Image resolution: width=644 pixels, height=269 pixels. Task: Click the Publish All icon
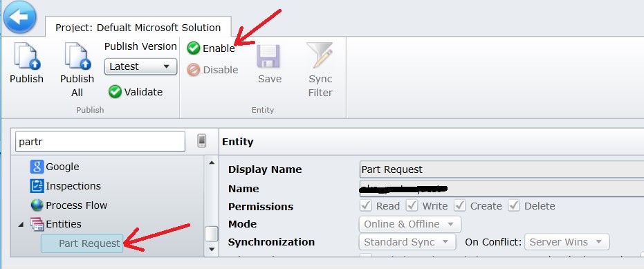77,57
